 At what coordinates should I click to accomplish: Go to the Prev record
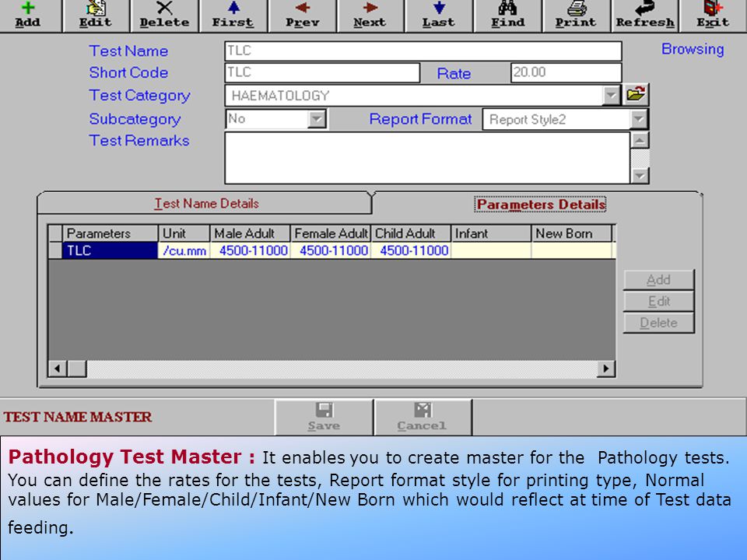click(302, 16)
